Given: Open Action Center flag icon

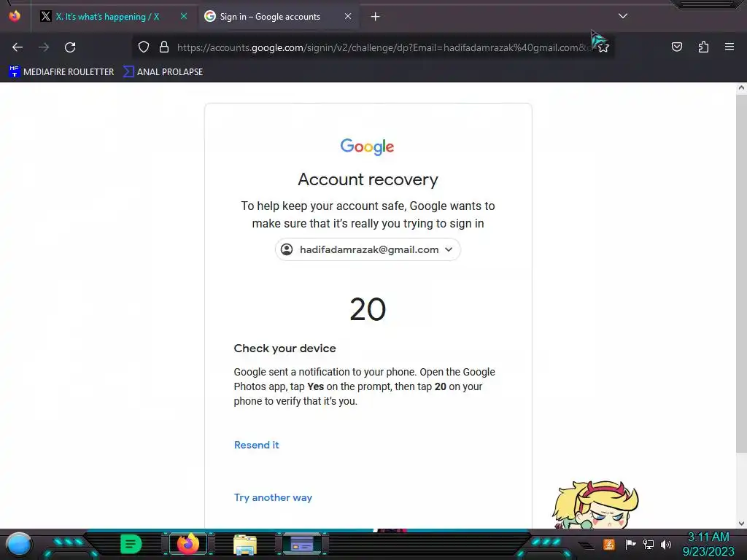Looking at the screenshot, I should point(630,544).
